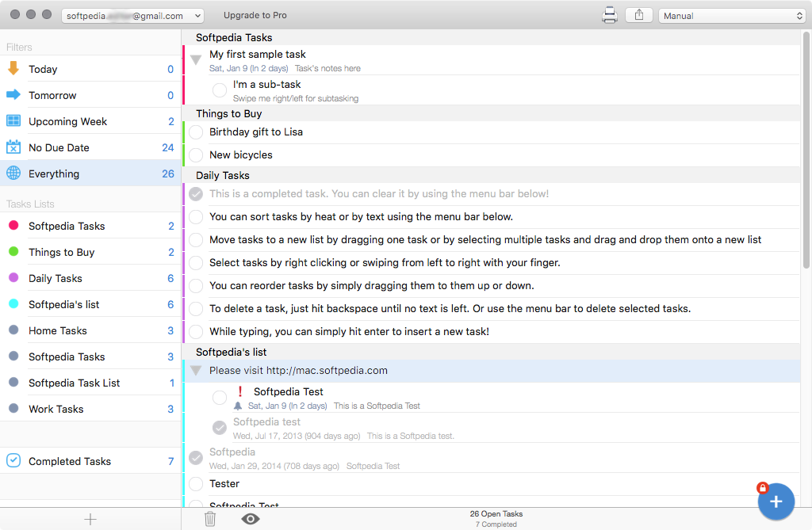Open the share icon in toolbar

pyautogui.click(x=639, y=15)
